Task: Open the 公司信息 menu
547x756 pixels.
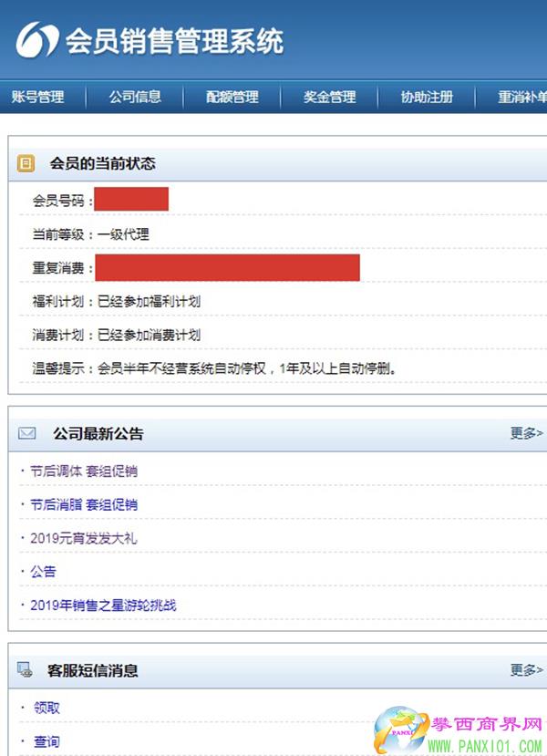Action: click(135, 98)
